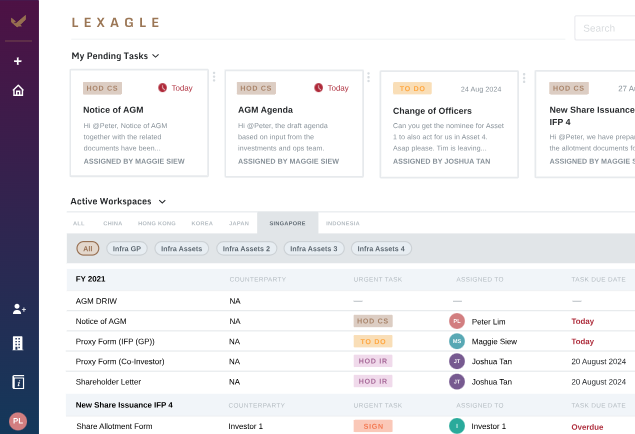This screenshot has width=635, height=434.
Task: Click the plus create icon in sidebar
Action: (x=18, y=61)
